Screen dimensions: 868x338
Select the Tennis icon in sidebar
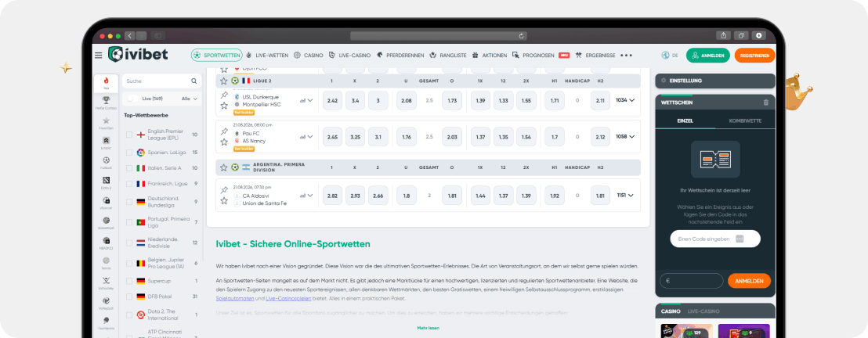click(107, 262)
